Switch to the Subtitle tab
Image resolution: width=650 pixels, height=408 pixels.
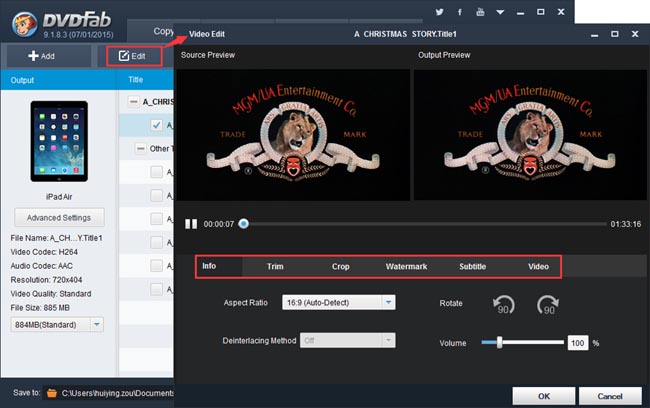472,267
